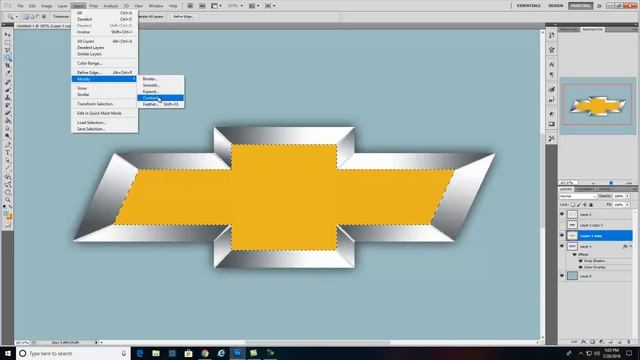Hide Layer 2 using its eye icon
This screenshot has width=640, height=360.
point(562,214)
